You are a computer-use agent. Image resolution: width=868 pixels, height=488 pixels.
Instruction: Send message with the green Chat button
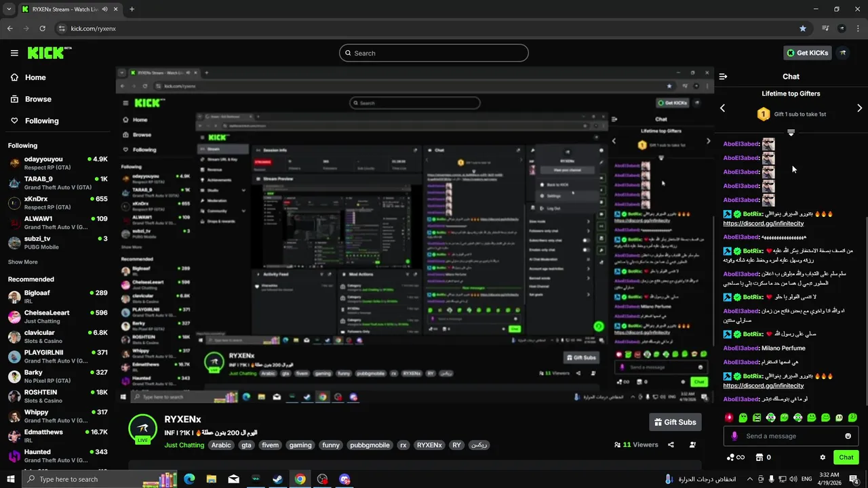pos(846,457)
